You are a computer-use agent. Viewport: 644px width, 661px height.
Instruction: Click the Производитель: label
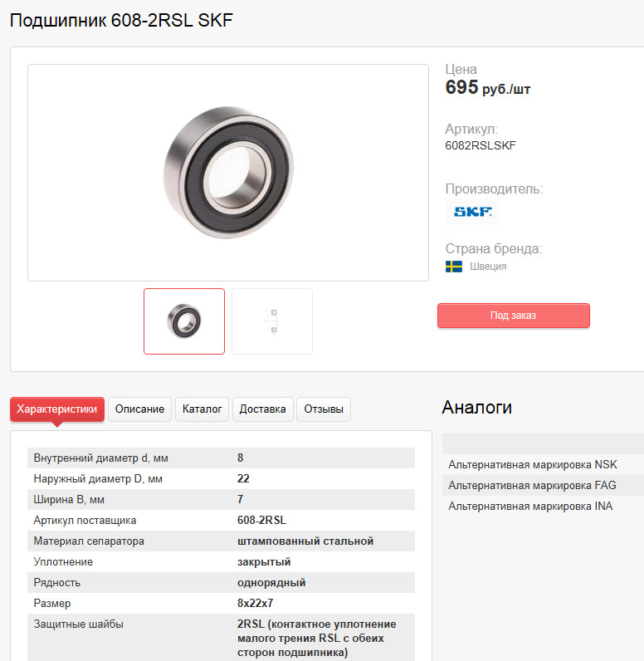point(494,189)
